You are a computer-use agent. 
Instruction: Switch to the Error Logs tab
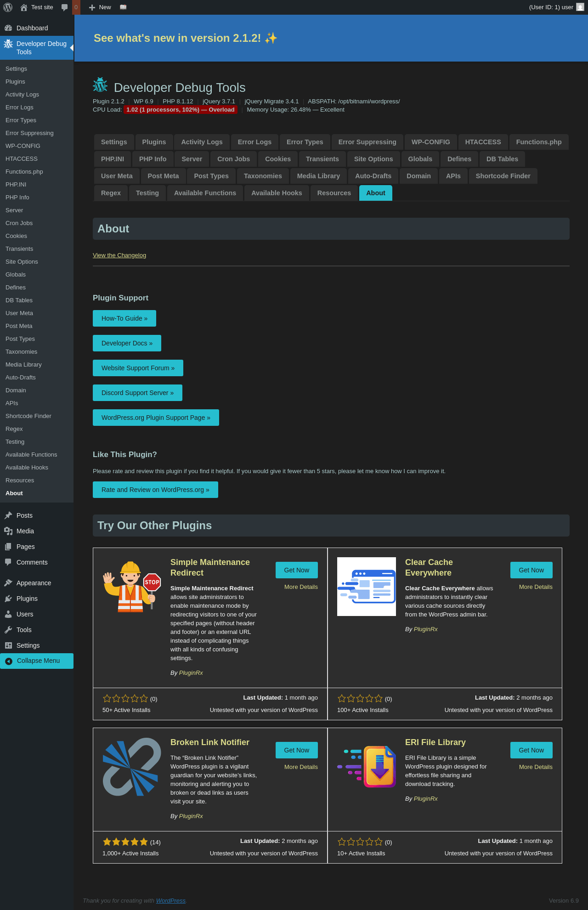(254, 142)
